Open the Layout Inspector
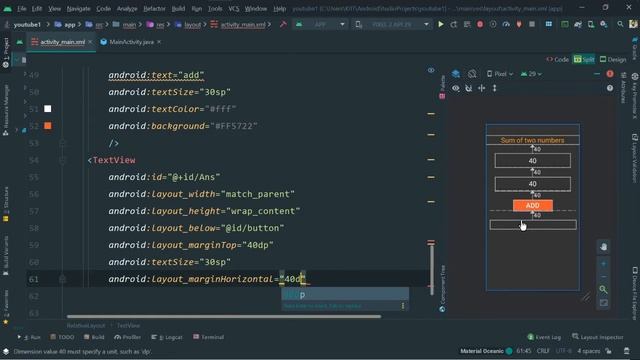Image resolution: width=640 pixels, height=360 pixels. point(598,337)
